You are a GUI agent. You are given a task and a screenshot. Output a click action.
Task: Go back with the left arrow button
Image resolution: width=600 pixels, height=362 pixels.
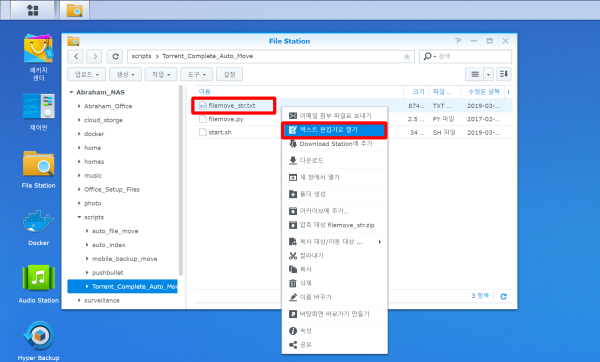coord(76,57)
